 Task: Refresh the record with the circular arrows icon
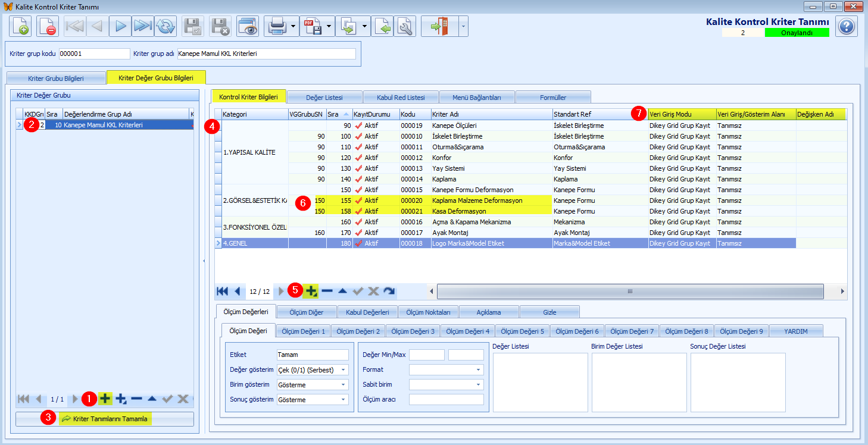click(x=166, y=26)
